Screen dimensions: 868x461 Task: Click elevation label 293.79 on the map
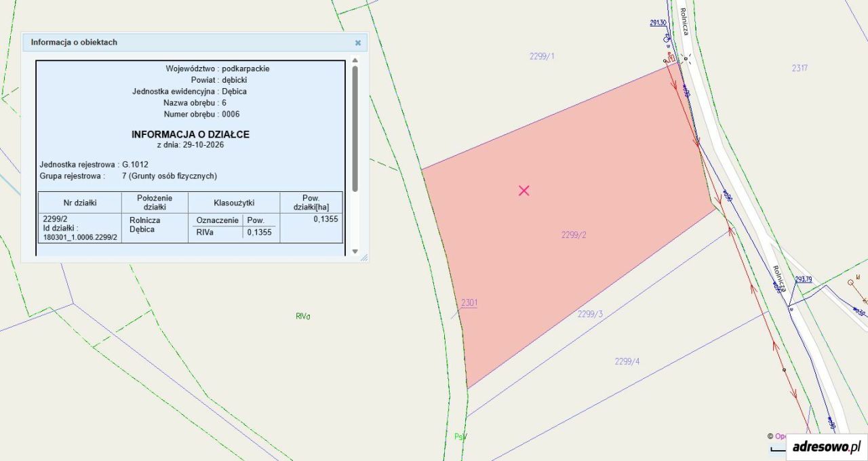coord(804,279)
